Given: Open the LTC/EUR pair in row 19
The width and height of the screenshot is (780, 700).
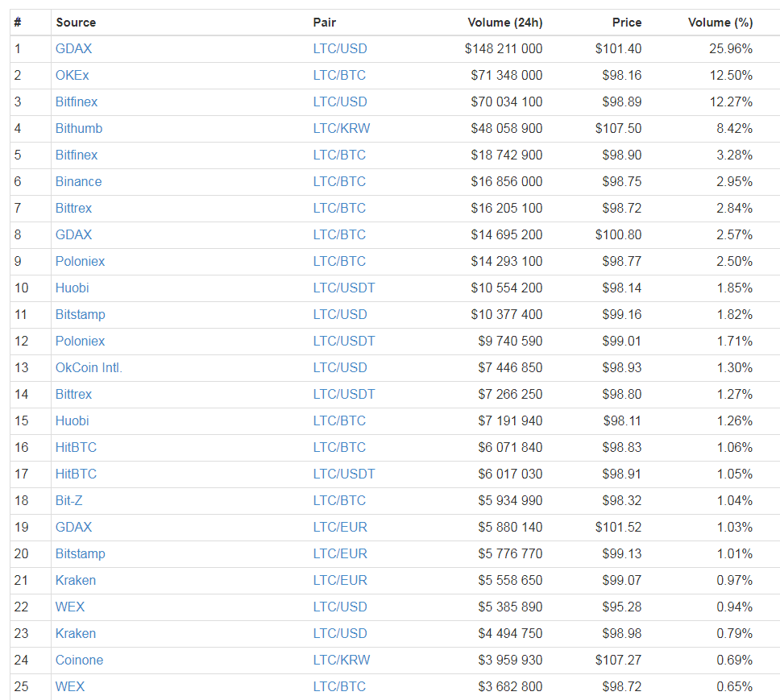Looking at the screenshot, I should (x=340, y=528).
